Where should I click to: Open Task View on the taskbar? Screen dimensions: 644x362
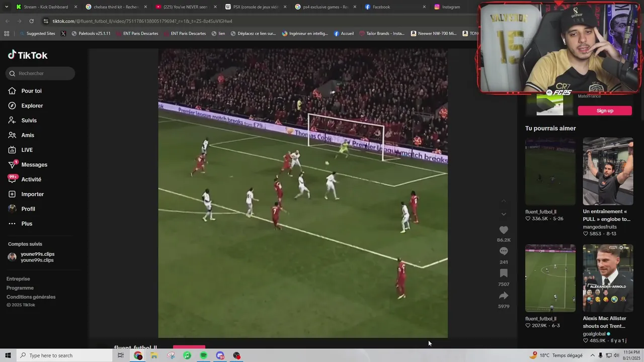[x=121, y=355]
